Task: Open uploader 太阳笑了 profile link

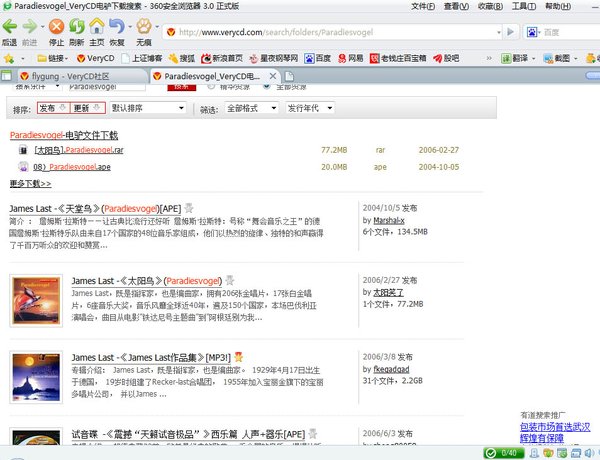Action: (388, 292)
